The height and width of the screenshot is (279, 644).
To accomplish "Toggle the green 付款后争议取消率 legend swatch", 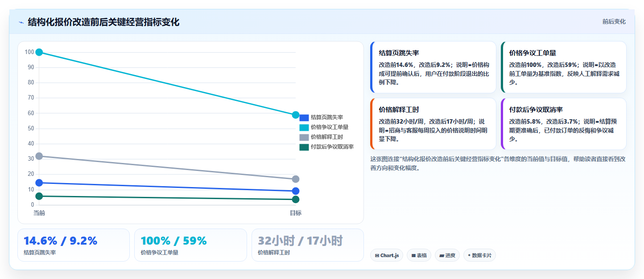I will tap(304, 147).
